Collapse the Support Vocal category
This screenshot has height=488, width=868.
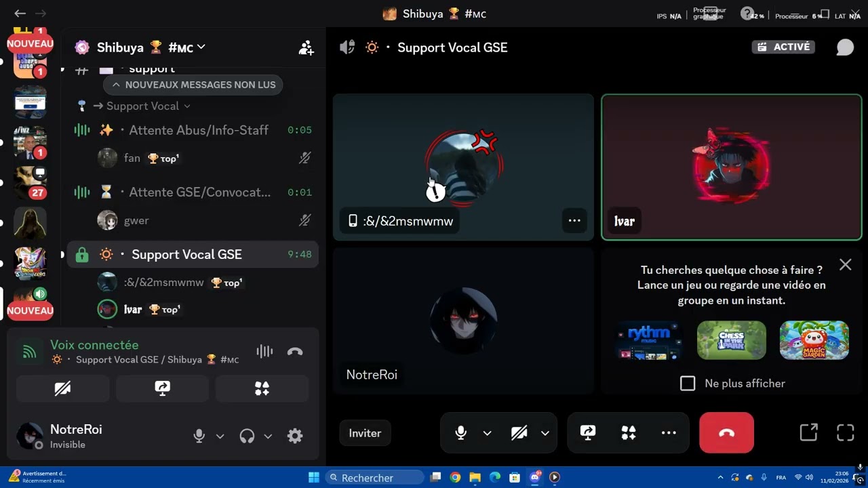click(142, 106)
